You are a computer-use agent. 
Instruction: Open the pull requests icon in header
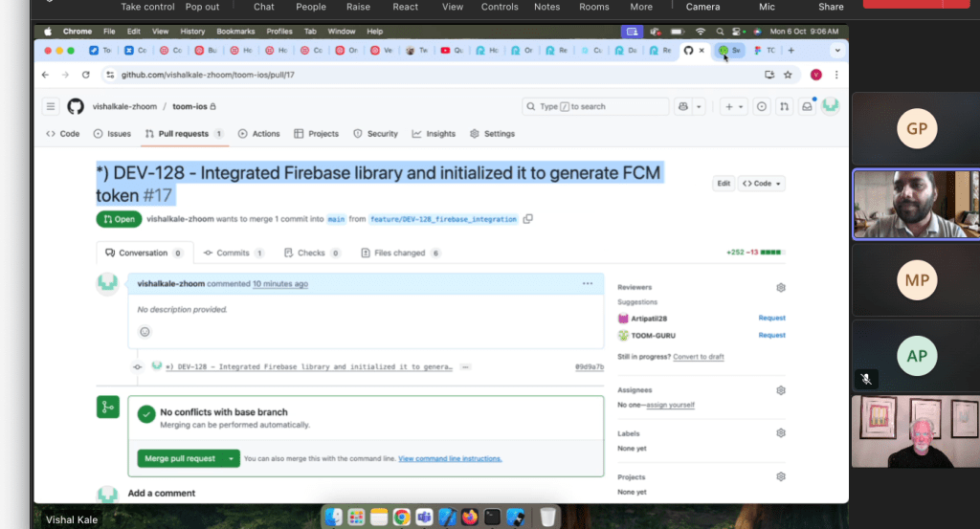(785, 106)
